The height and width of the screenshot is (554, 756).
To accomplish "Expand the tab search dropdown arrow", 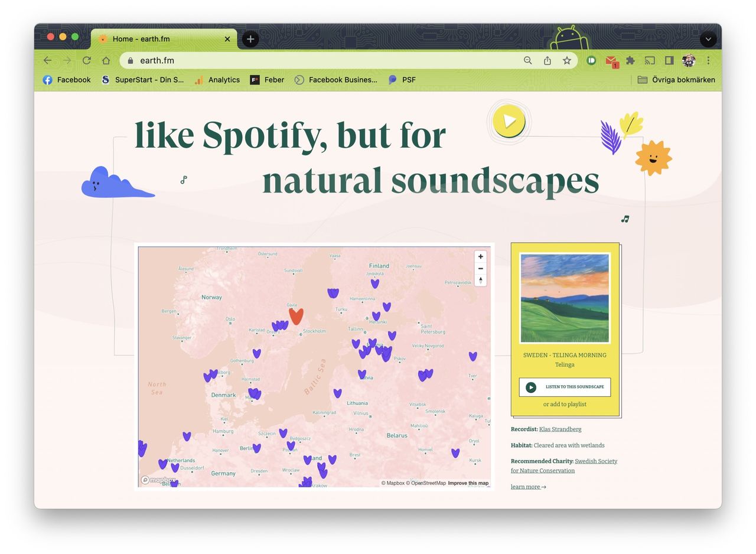I will (x=708, y=39).
